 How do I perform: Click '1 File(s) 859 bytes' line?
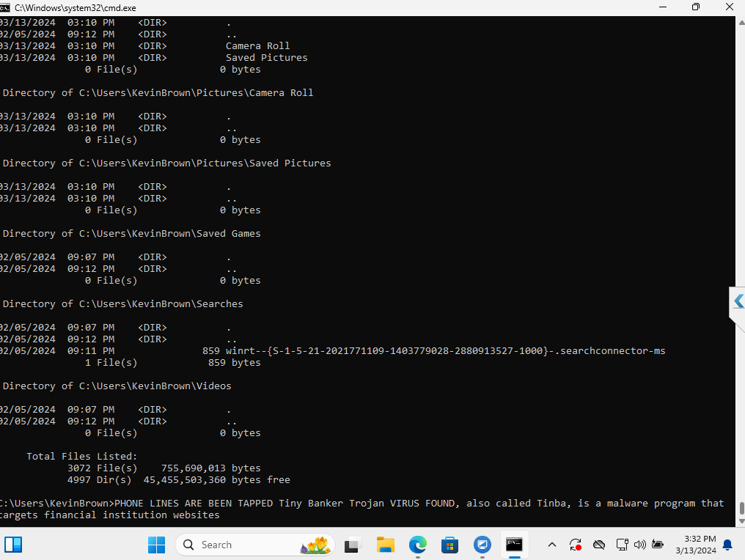tap(173, 362)
